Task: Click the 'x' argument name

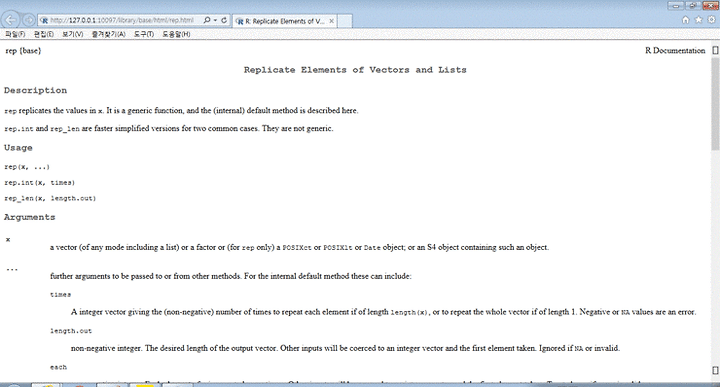Action: 8,240
